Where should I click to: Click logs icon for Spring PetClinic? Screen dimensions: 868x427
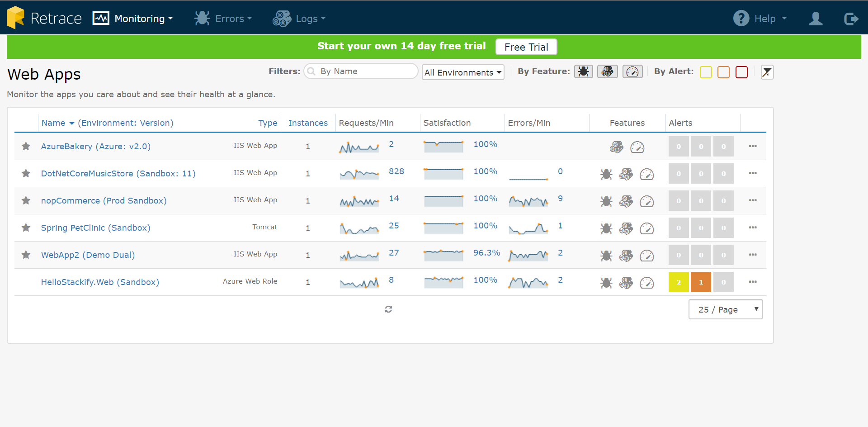pos(626,228)
